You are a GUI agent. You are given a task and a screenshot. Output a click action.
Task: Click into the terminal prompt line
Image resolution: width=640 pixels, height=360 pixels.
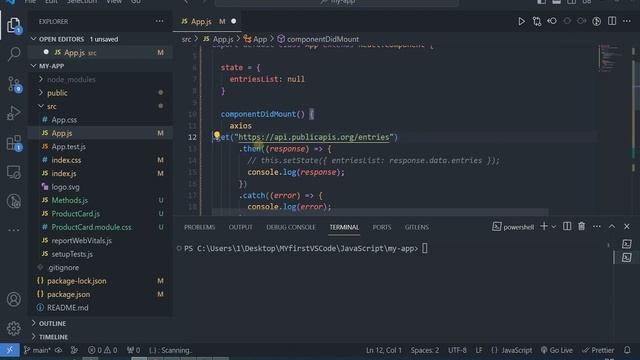(306, 248)
